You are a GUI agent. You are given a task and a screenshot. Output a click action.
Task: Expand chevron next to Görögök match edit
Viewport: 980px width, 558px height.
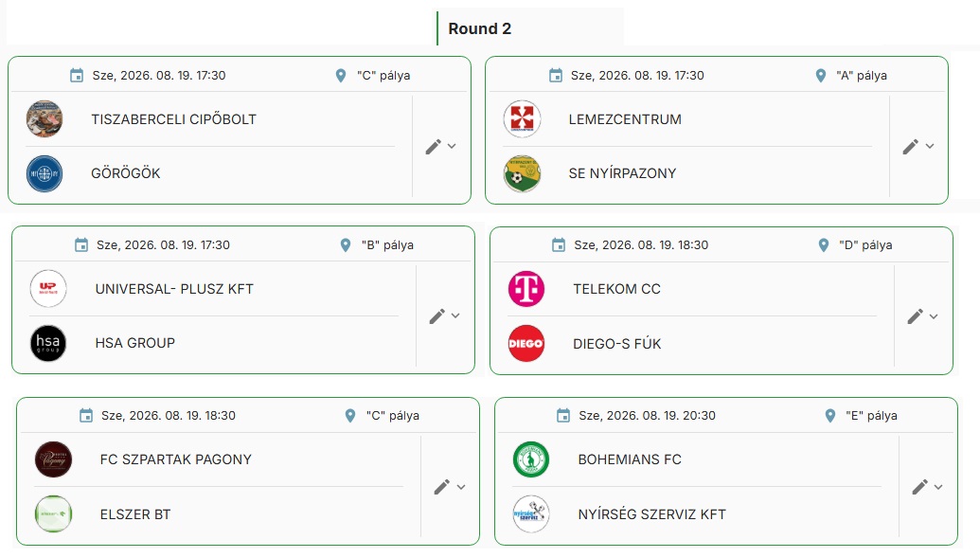point(452,147)
